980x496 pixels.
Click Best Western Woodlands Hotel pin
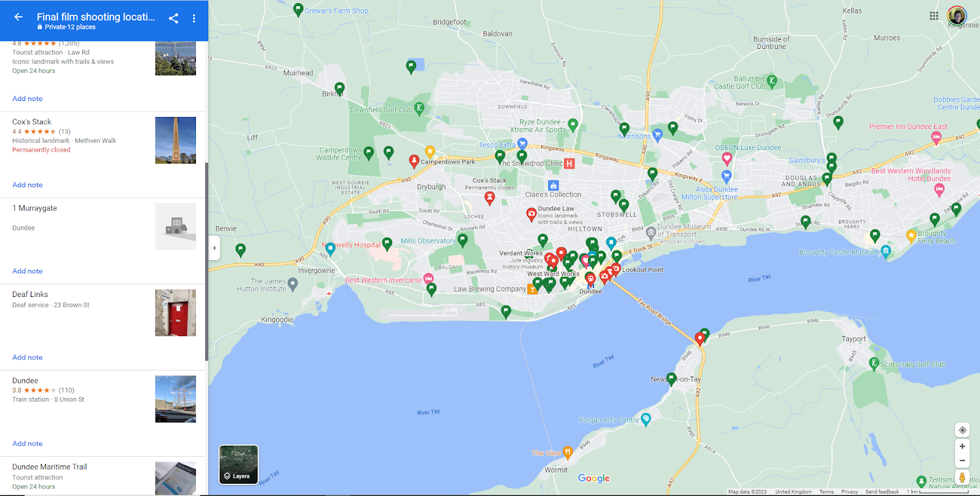(x=939, y=190)
